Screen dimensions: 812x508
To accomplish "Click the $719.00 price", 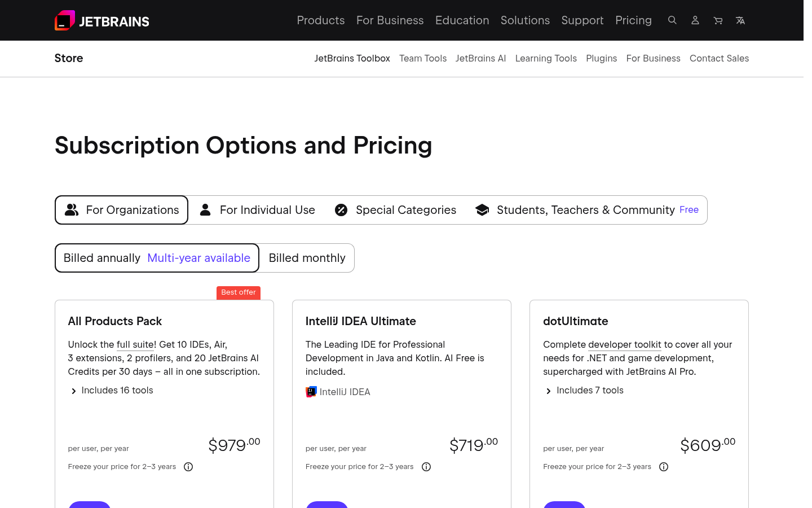I will [x=474, y=445].
